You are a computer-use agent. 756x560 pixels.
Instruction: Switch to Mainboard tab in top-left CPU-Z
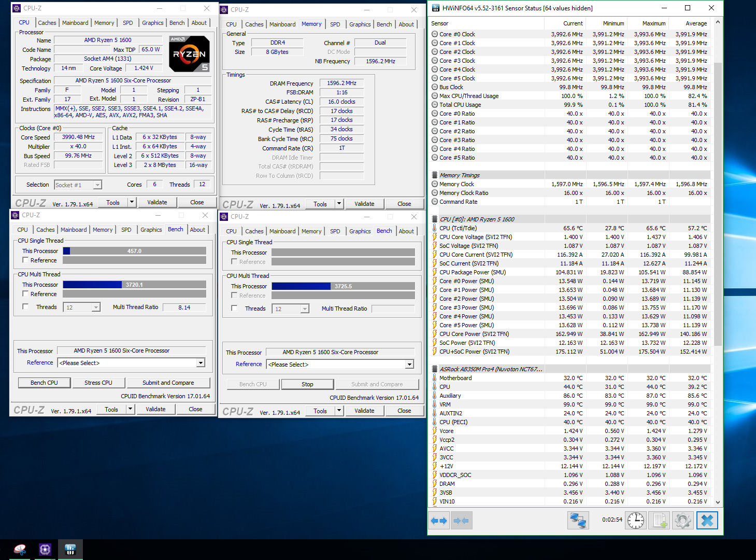click(x=75, y=23)
